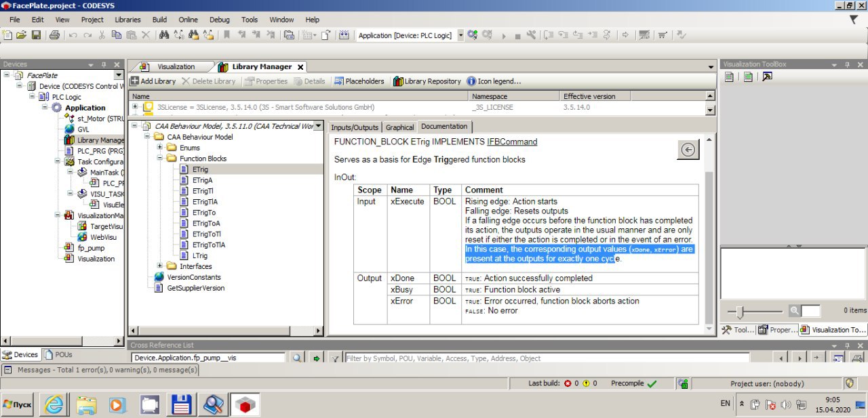The image size is (868, 418).
Task: Open the editor tab list dropdown arrow
Action: 711,67
